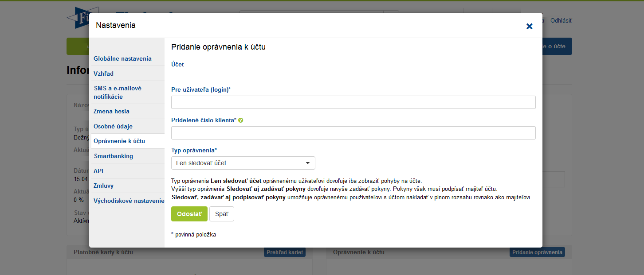Open the Typ oprávnenia dropdown
This screenshot has height=275, width=644.
pyautogui.click(x=243, y=163)
